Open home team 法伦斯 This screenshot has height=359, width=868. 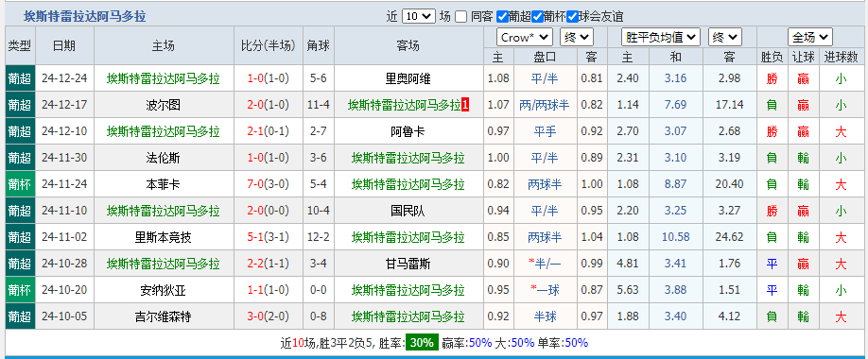point(164,158)
